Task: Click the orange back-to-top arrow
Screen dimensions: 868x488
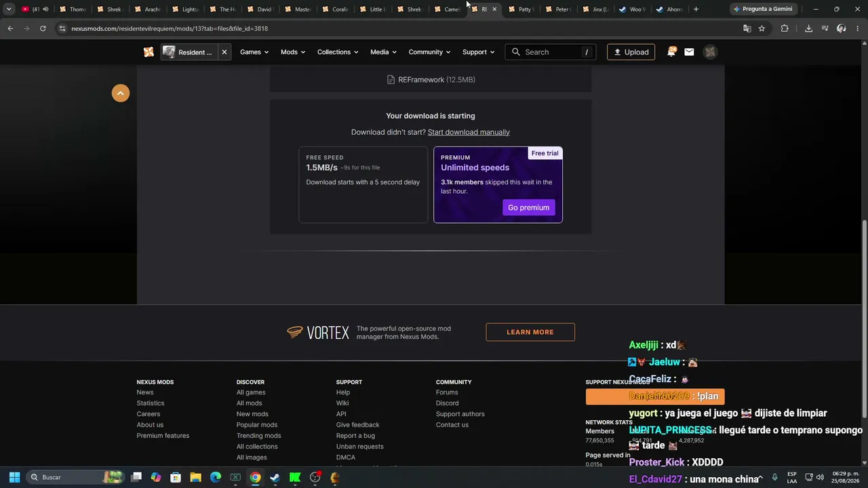Action: 121,94
